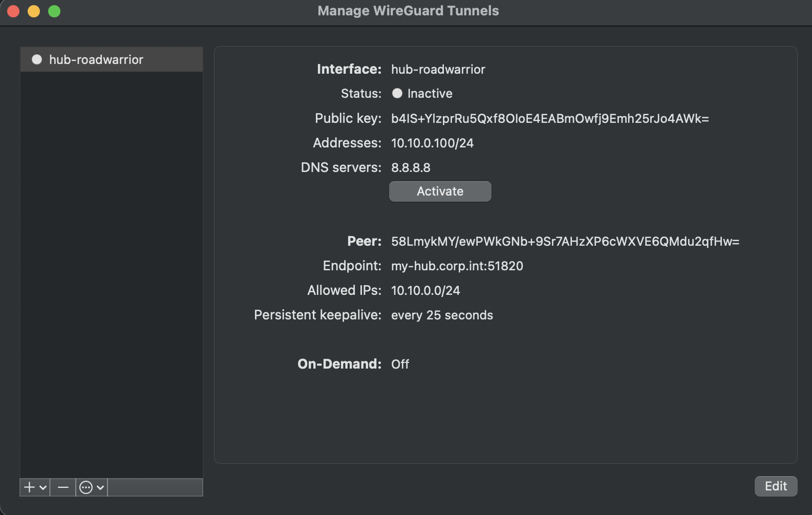This screenshot has width=812, height=515.
Task: Click Allowed IPs value 10.10.0.0/24
Action: point(425,291)
